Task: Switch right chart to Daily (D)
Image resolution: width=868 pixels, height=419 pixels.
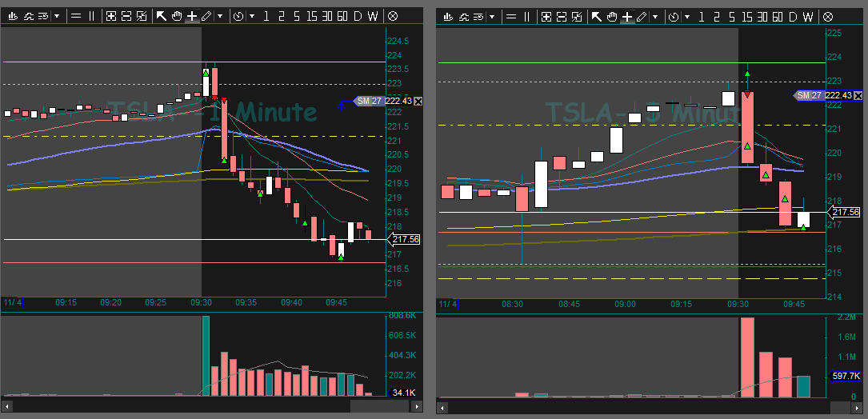Action: coord(793,17)
